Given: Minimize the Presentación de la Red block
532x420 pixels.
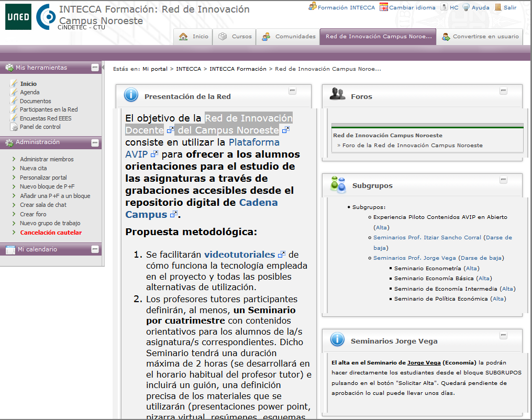Looking at the screenshot, I should coord(292,91).
